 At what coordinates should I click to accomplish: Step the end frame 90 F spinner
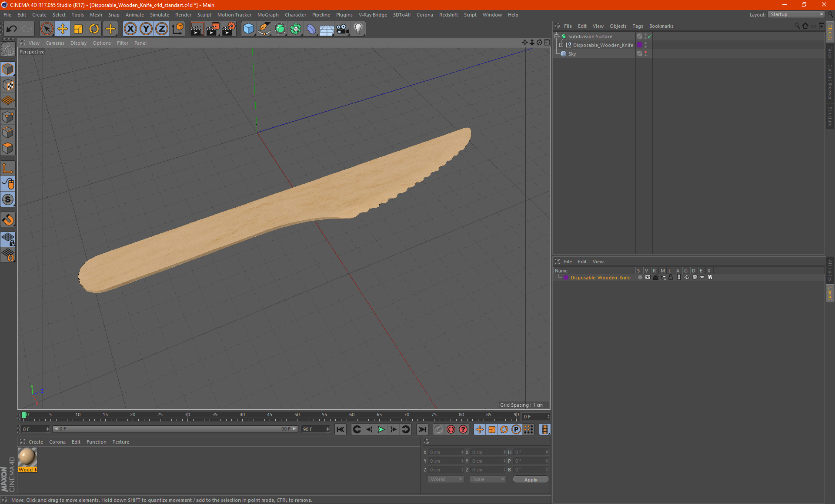click(x=327, y=429)
